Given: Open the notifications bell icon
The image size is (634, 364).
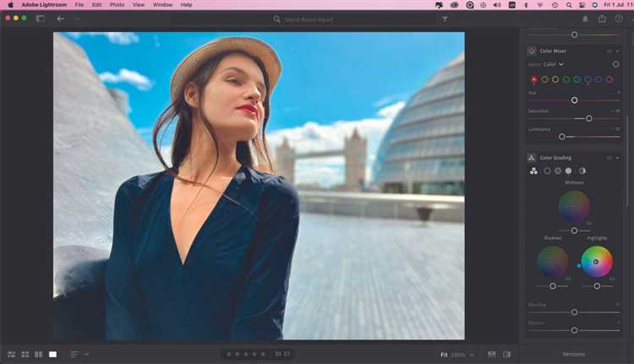Looking at the screenshot, I should tap(585, 19).
